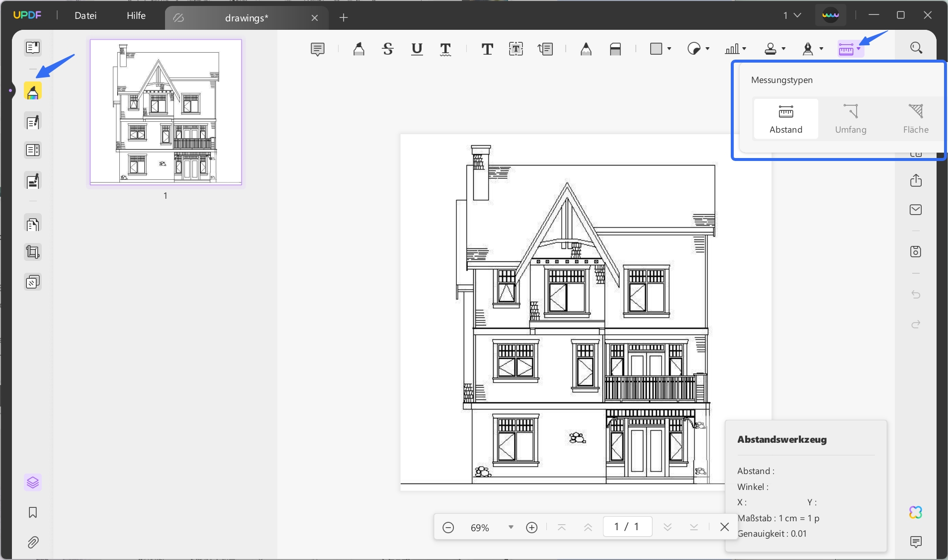Choose the Umfang measurement type
The image size is (948, 560).
click(x=850, y=119)
